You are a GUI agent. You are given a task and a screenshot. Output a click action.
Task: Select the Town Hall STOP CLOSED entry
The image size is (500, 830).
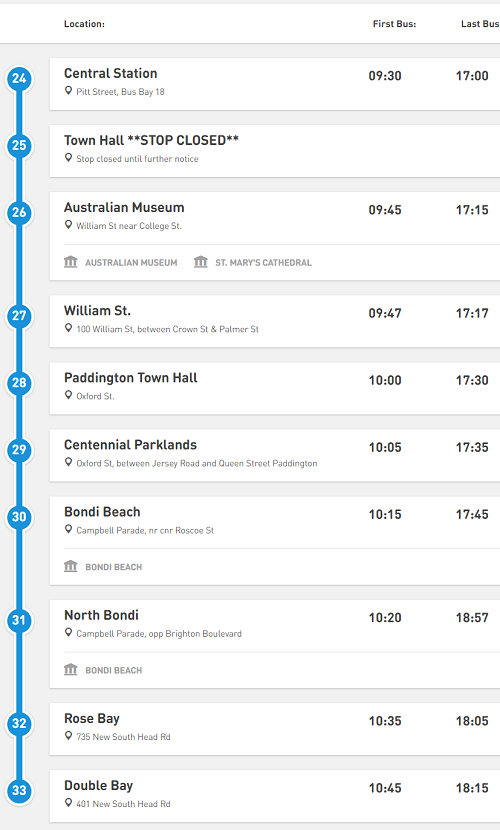pyautogui.click(x=275, y=151)
